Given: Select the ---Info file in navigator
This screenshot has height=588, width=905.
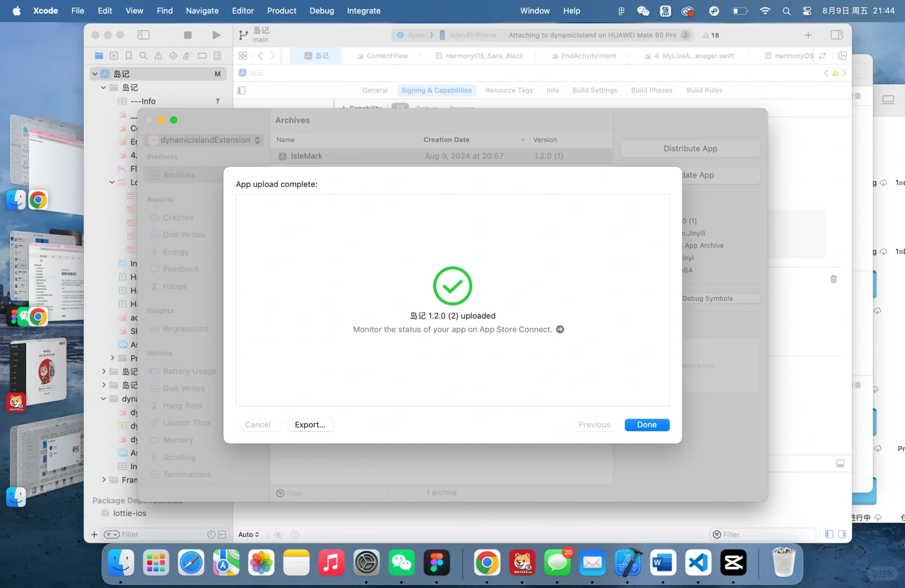Looking at the screenshot, I should point(143,101).
